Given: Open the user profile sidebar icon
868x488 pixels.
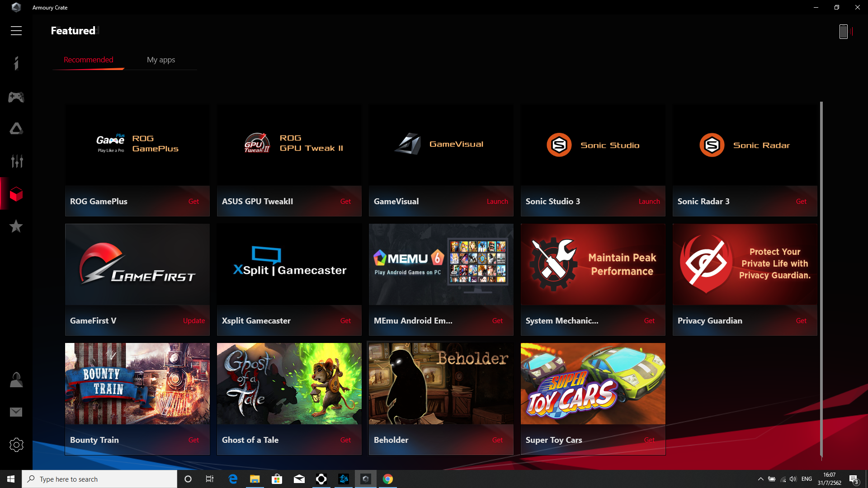Looking at the screenshot, I should pos(16,380).
